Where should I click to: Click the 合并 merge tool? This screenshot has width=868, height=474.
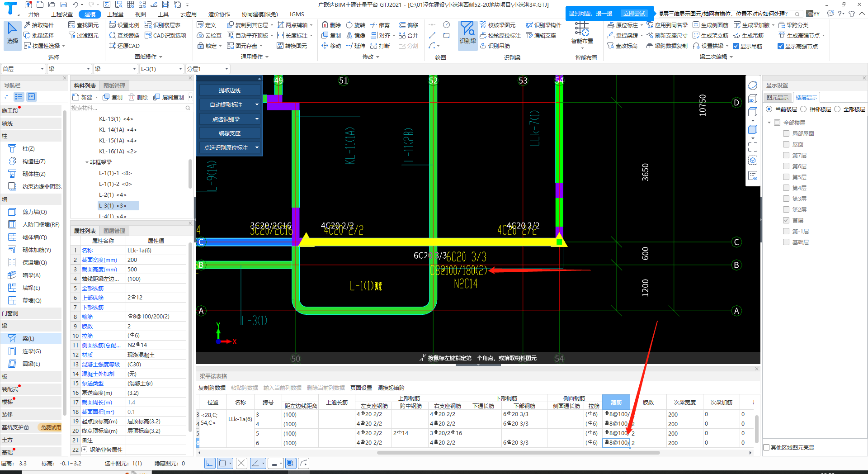click(408, 35)
